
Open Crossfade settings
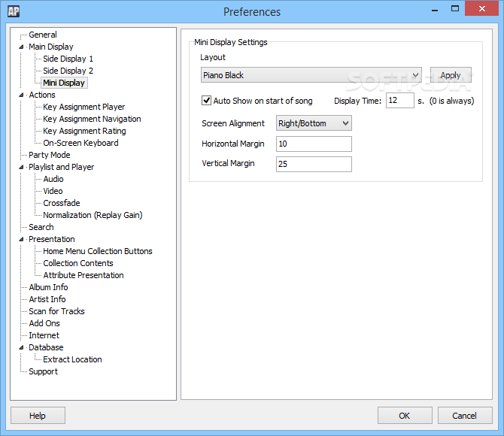62,203
